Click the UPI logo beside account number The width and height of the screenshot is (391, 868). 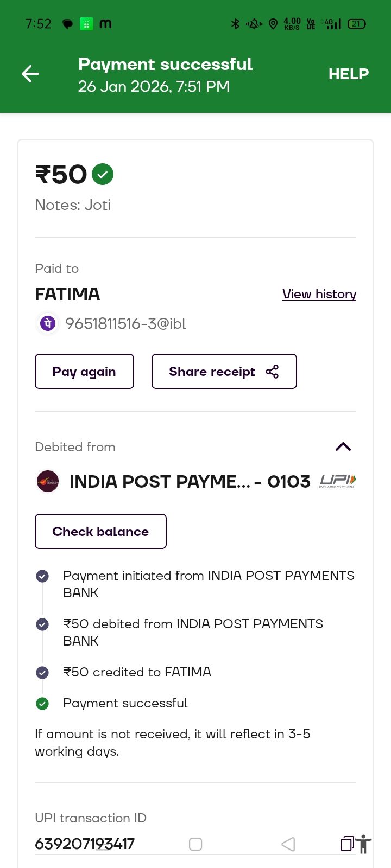point(338,481)
